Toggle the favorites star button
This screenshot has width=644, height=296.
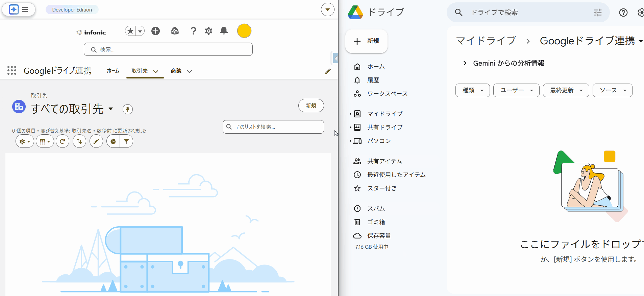coord(130,31)
